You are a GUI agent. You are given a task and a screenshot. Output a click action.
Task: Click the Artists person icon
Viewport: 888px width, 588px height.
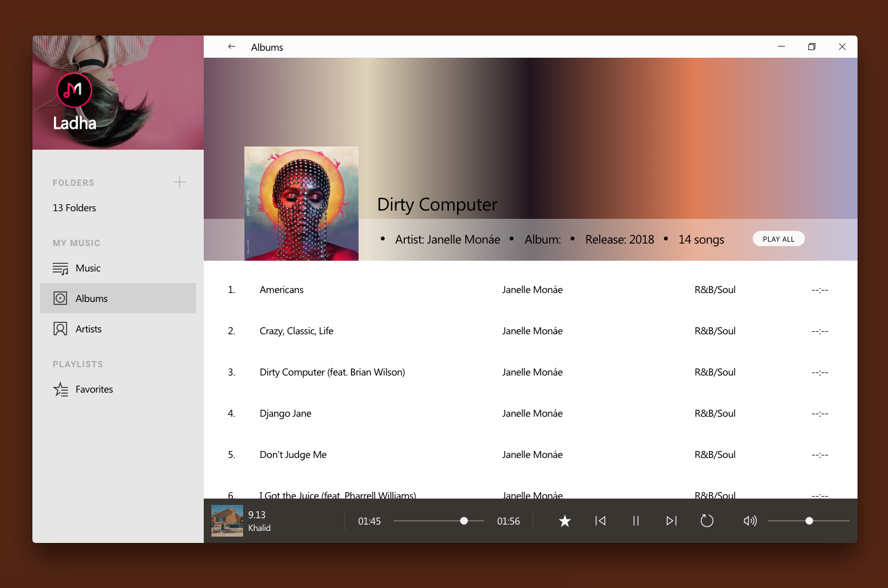coord(60,329)
